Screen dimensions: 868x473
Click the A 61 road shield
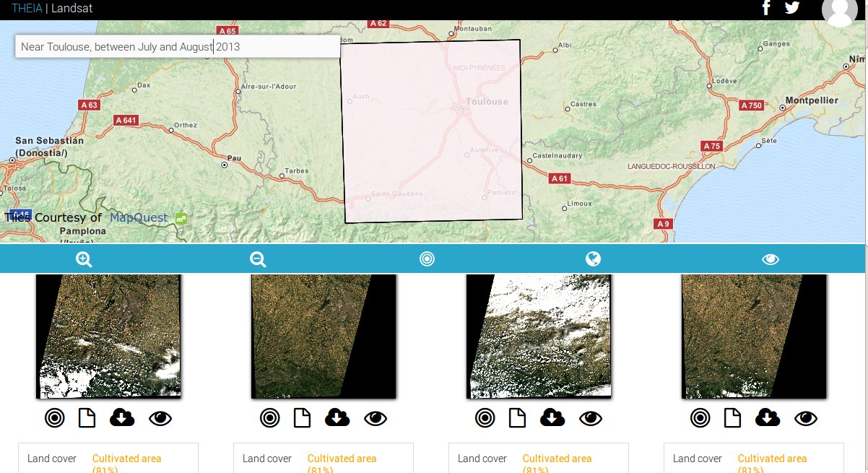point(560,178)
